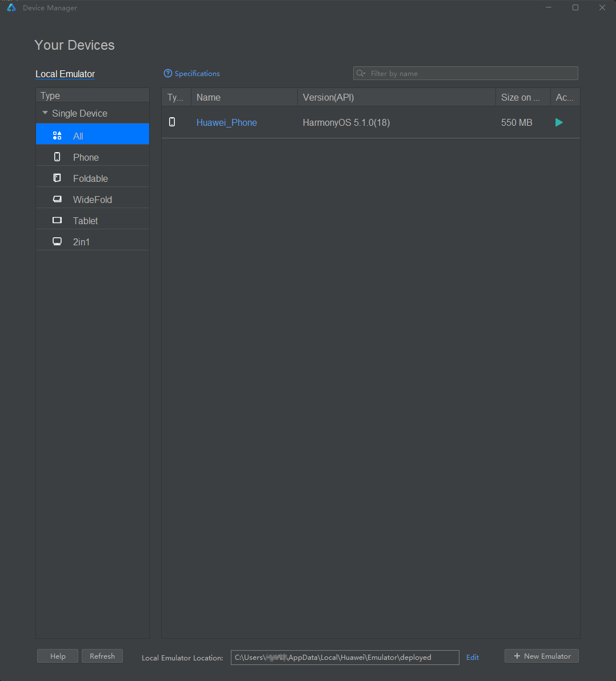Click the DevEco logo in title bar
Viewport: 616px width, 681px height.
[11, 7]
